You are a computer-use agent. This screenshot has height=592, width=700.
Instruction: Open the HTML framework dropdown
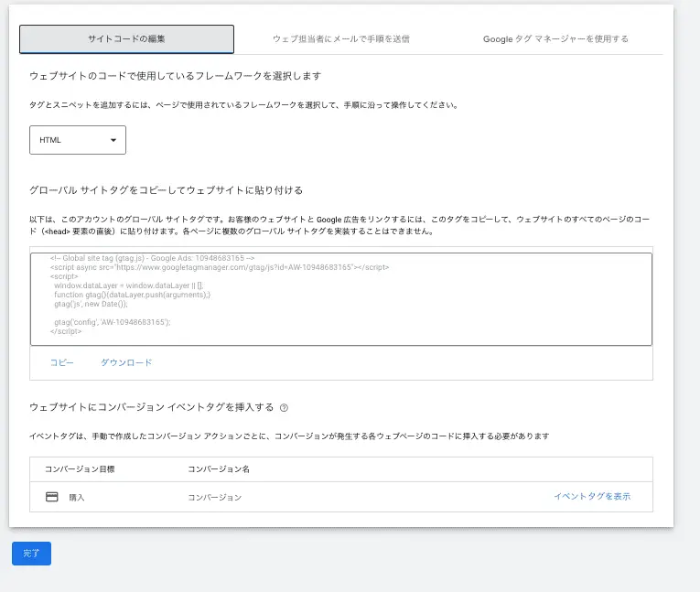(78, 140)
